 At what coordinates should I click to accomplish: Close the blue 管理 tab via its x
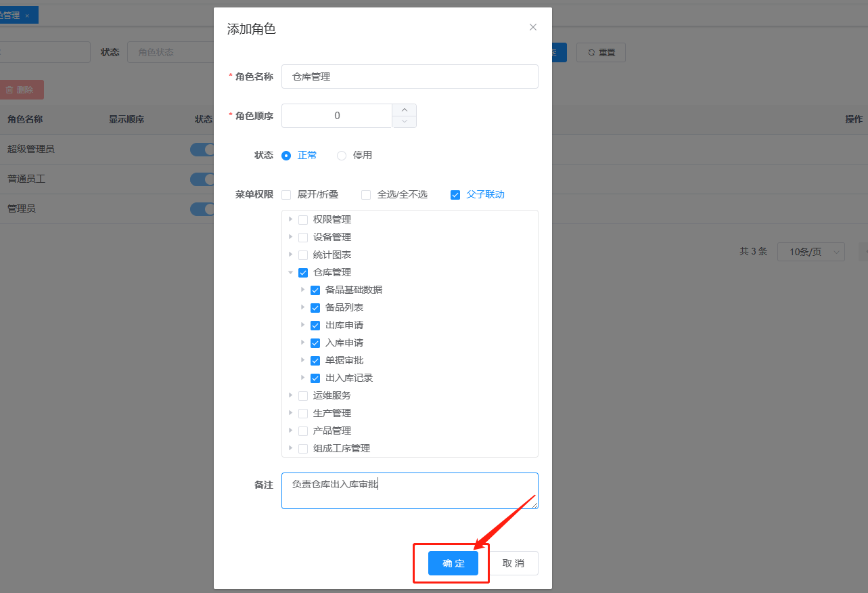[x=27, y=16]
